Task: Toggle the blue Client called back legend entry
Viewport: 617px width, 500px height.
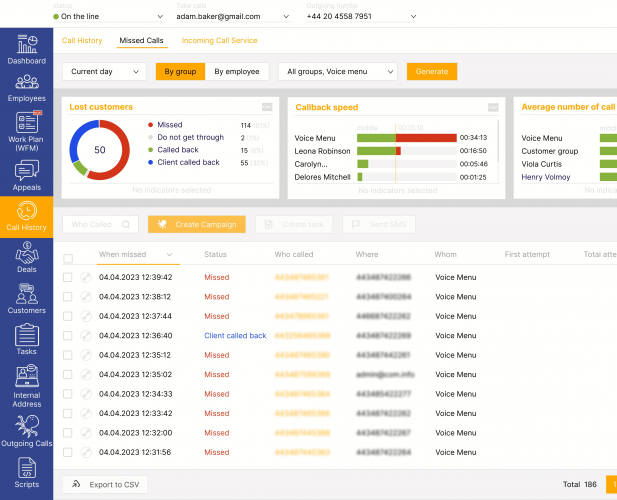Action: 184,162
